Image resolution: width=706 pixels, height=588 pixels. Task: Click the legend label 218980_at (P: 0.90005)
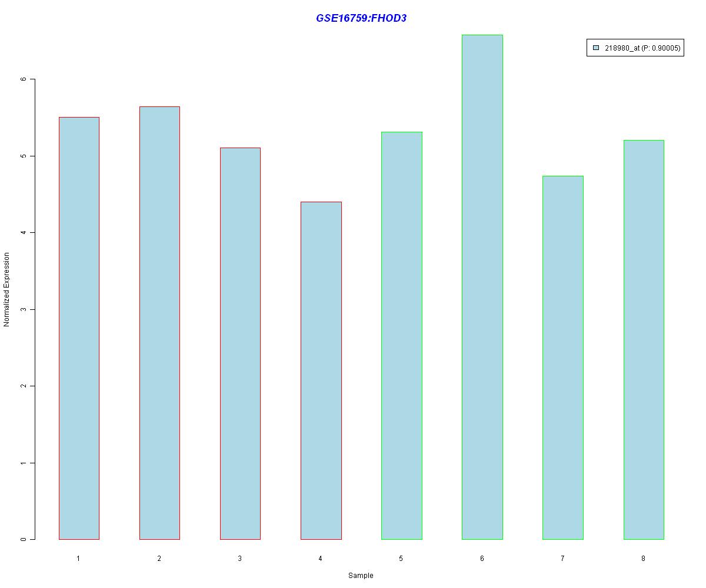point(642,48)
